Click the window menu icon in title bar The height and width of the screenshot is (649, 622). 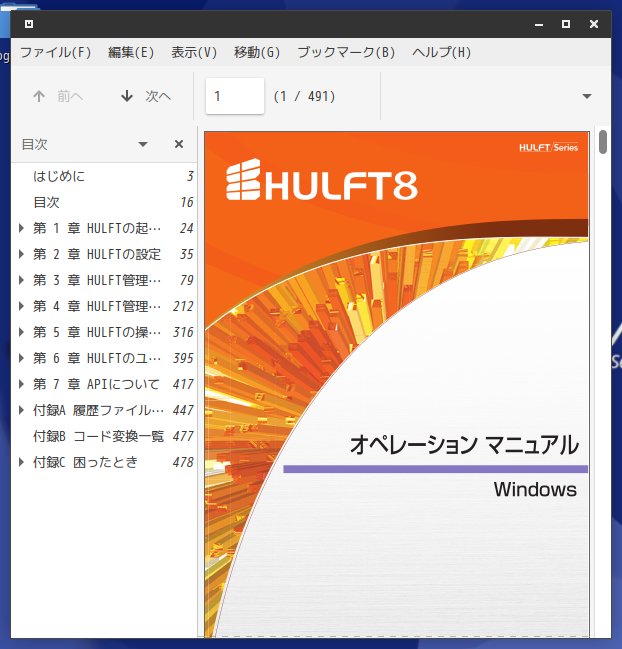(x=29, y=24)
